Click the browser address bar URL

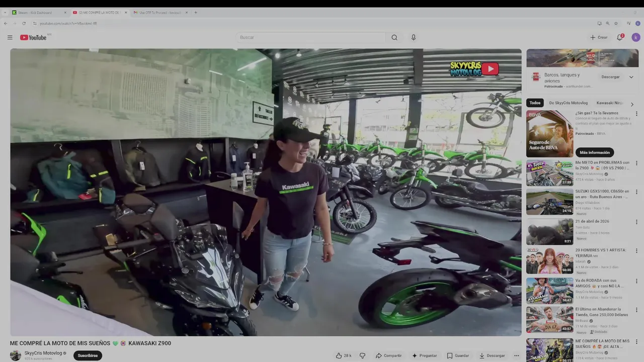pyautogui.click(x=68, y=23)
